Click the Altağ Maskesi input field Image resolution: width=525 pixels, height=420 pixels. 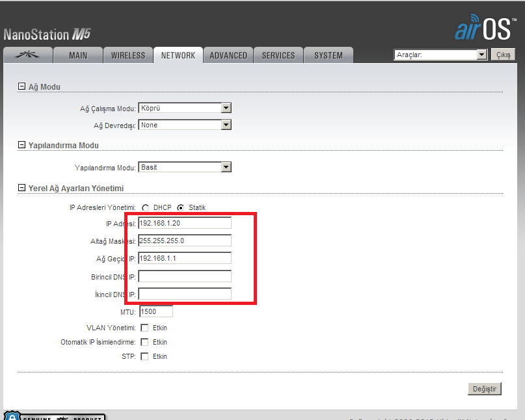click(x=185, y=241)
